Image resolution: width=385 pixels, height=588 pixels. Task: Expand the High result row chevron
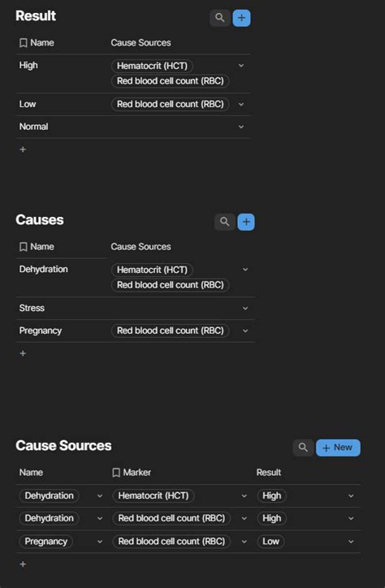(x=241, y=66)
